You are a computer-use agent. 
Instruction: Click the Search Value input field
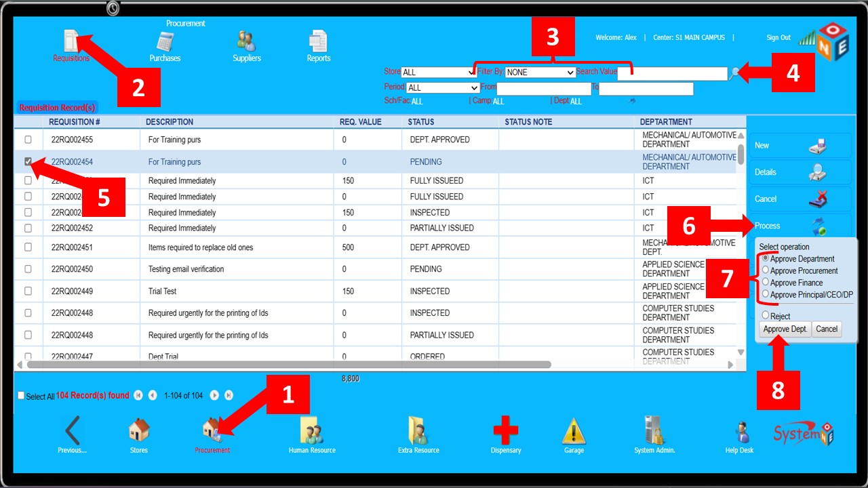[671, 74]
